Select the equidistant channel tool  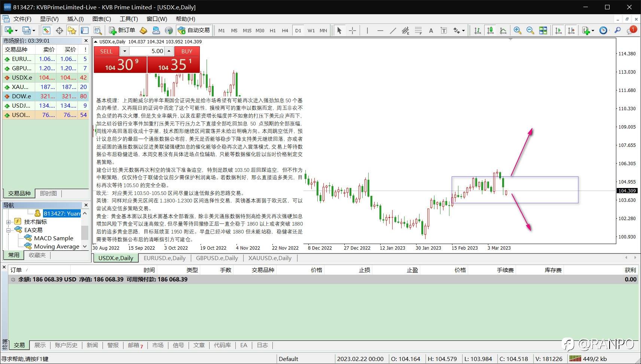click(406, 30)
